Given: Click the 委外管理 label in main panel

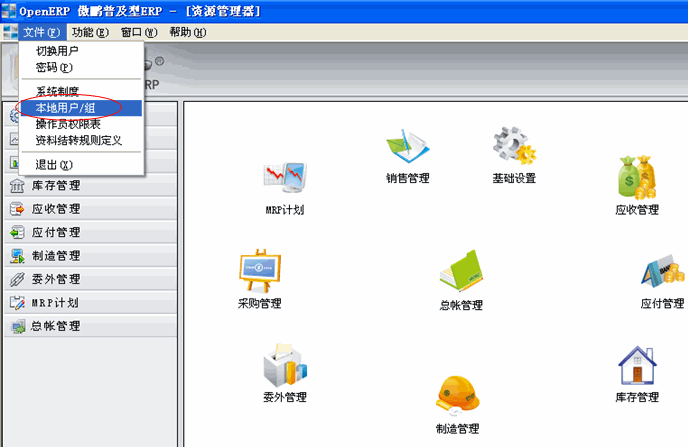Looking at the screenshot, I should tap(285, 397).
